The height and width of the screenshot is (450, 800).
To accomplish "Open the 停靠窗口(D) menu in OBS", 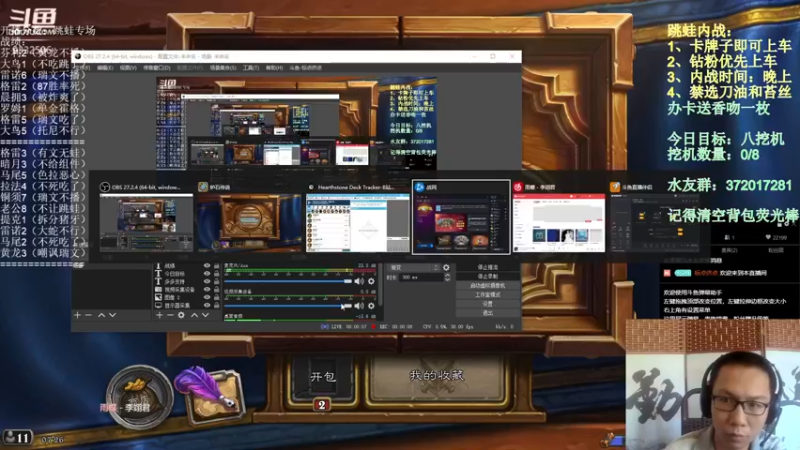I will coord(157,68).
